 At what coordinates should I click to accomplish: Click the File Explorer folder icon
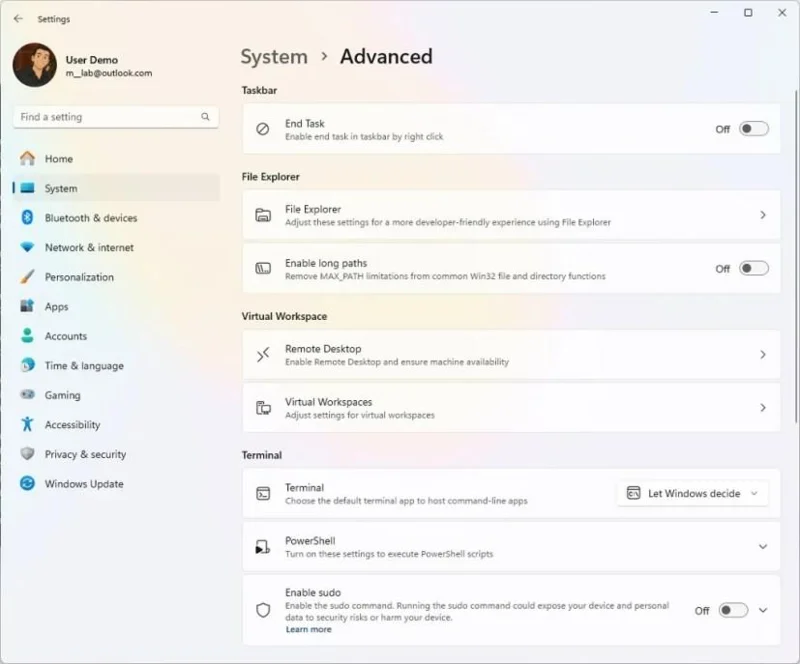coord(263,215)
